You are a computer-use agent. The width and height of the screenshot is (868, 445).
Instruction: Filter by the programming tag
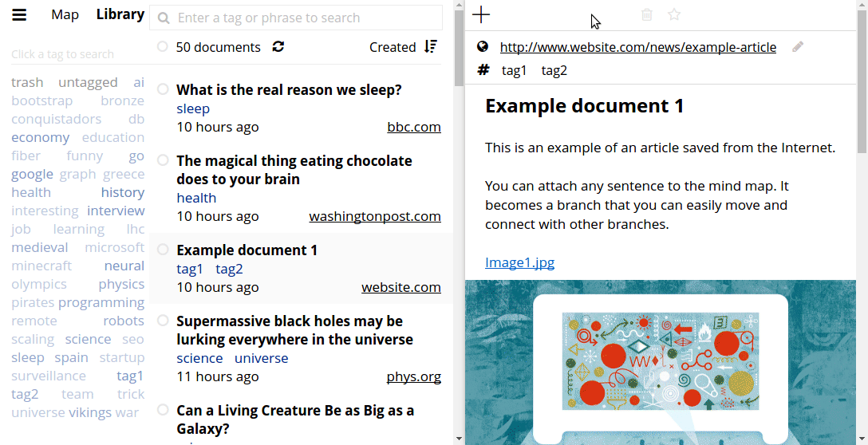coord(101,302)
